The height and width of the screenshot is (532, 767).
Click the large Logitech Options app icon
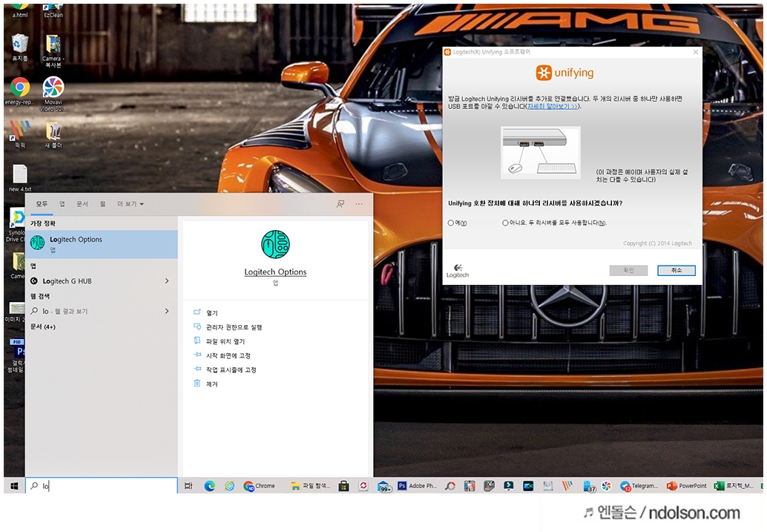point(275,244)
